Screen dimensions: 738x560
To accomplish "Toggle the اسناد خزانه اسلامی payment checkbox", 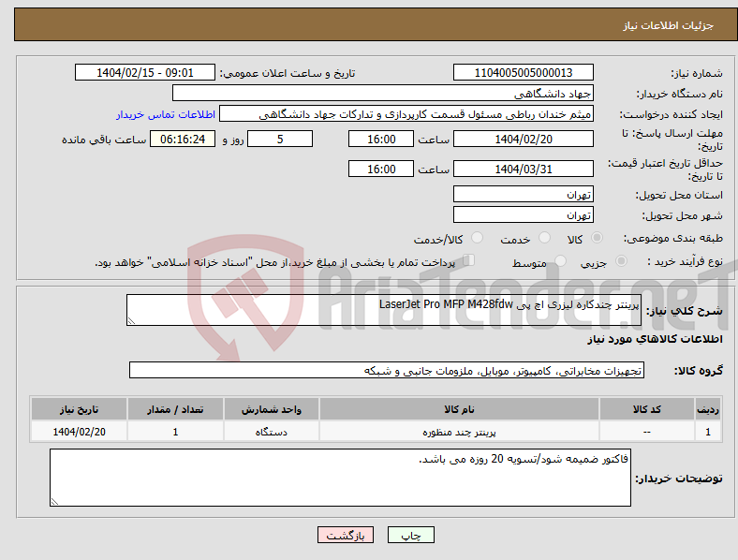I will 469,260.
